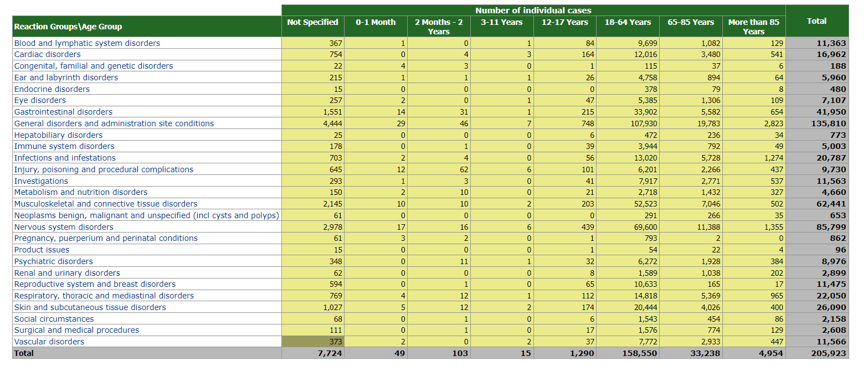Click the Total column header
Image resolution: width=868 pixels, height=366 pixels.
pyautogui.click(x=816, y=21)
